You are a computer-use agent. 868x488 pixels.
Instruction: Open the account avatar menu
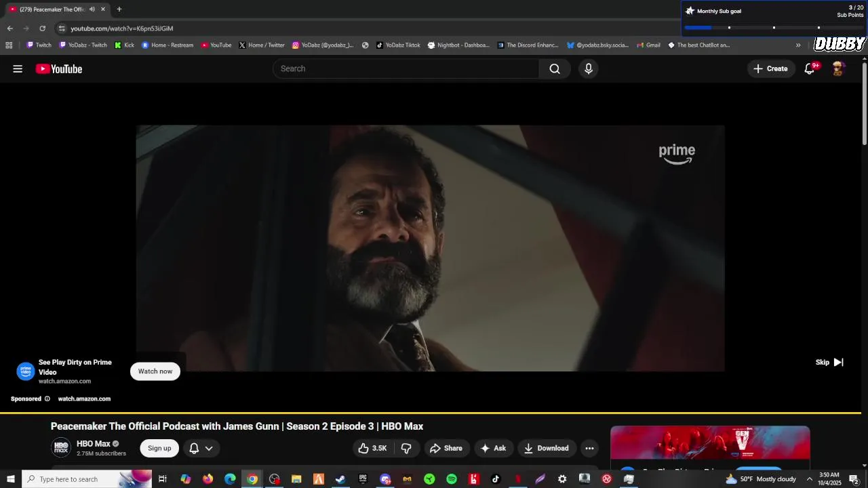pos(838,68)
